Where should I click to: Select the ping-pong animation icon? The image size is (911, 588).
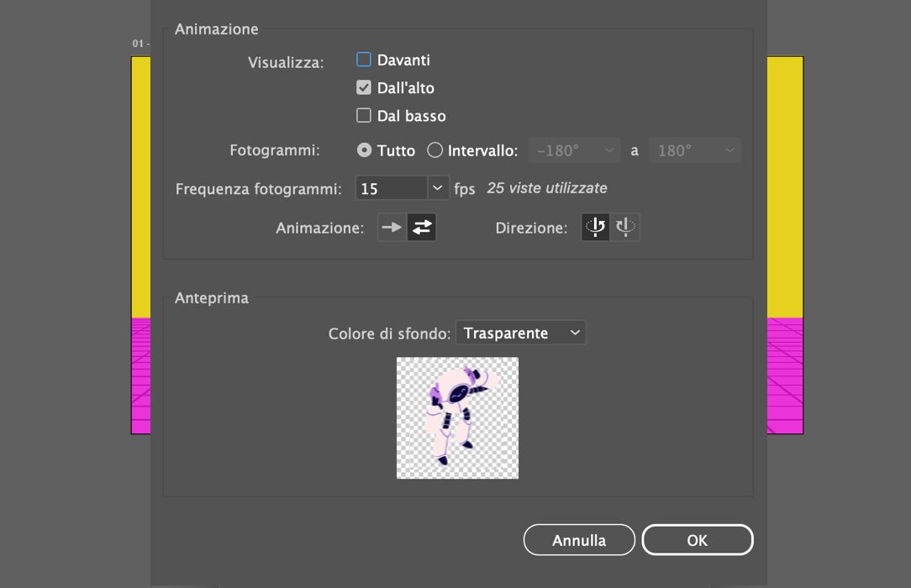(420, 227)
